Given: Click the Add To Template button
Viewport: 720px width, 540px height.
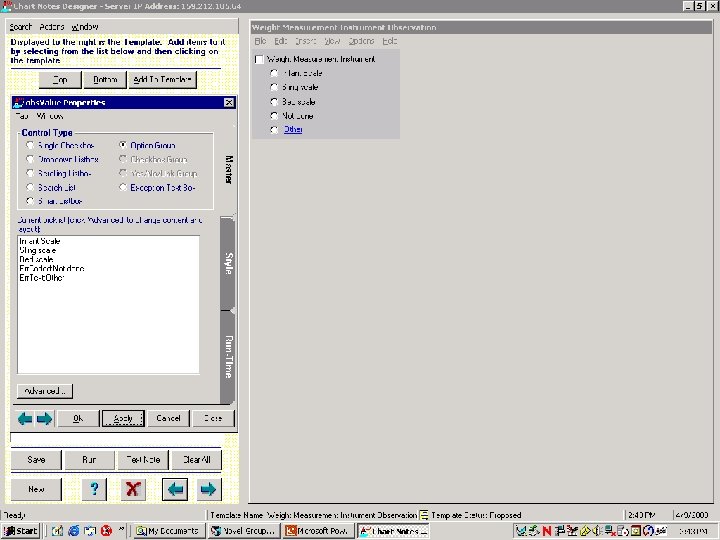Looking at the screenshot, I should pyautogui.click(x=163, y=79).
